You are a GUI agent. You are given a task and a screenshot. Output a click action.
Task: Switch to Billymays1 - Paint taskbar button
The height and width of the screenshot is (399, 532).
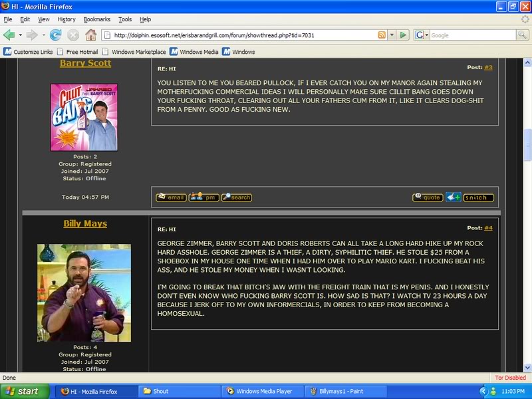point(345,391)
